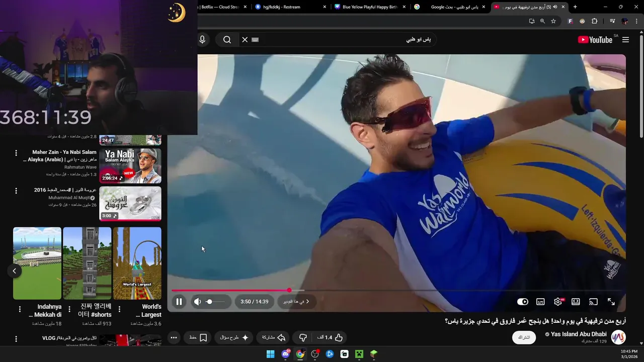Open options for the VLOG video
Screen dimensions: 644x362
[x=16, y=339]
